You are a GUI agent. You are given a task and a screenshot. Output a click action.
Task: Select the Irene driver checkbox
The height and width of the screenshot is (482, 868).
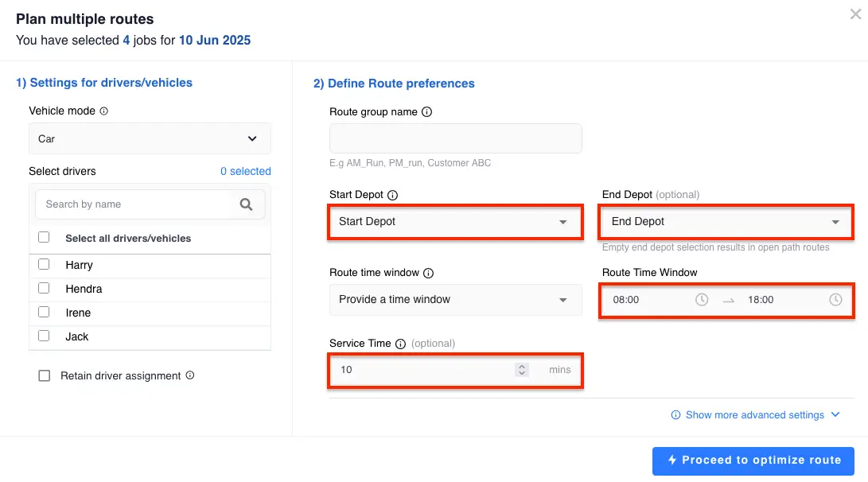[x=44, y=312]
